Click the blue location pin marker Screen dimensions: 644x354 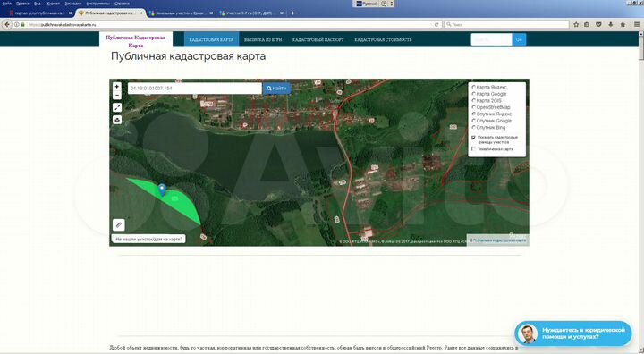pyautogui.click(x=162, y=190)
